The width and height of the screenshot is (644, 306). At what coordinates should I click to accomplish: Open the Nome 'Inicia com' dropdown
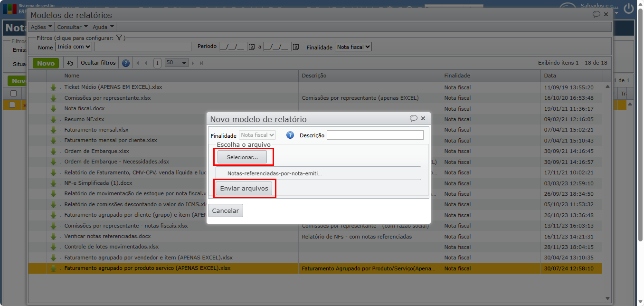(74, 47)
